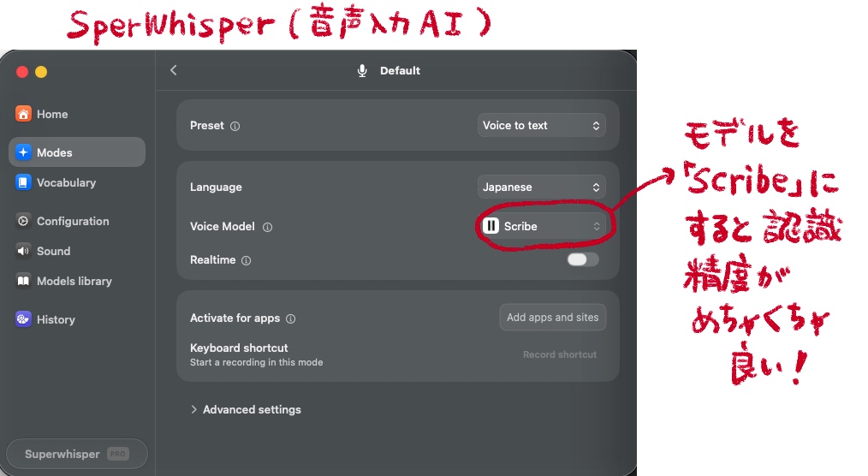
Task: Click the purple History icon
Action: click(x=23, y=318)
